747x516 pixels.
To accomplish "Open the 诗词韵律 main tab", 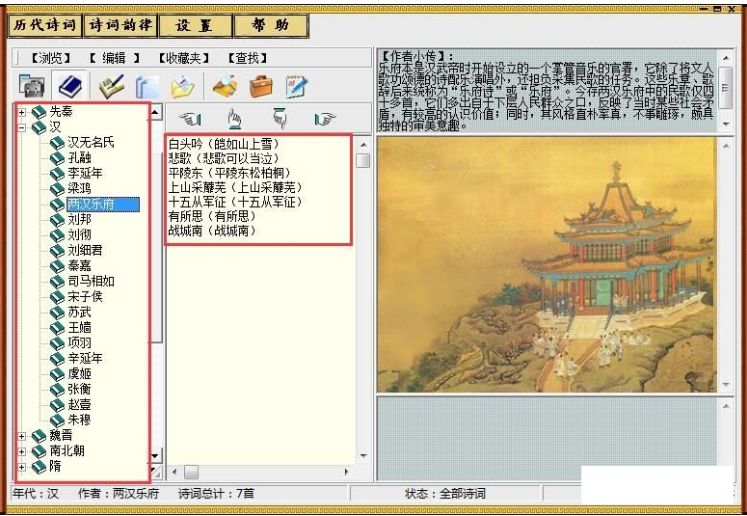I will [x=120, y=25].
